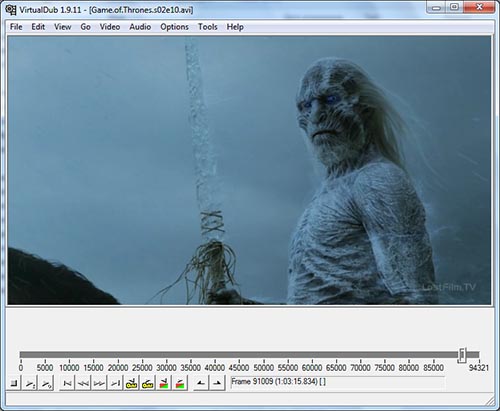Step forward one frame
500x411 pixels.
pos(99,383)
